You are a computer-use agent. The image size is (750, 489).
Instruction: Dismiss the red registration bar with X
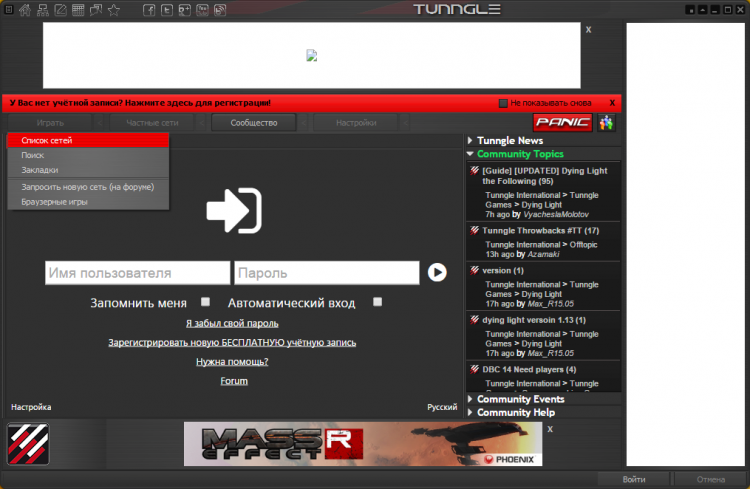pyautogui.click(x=612, y=103)
